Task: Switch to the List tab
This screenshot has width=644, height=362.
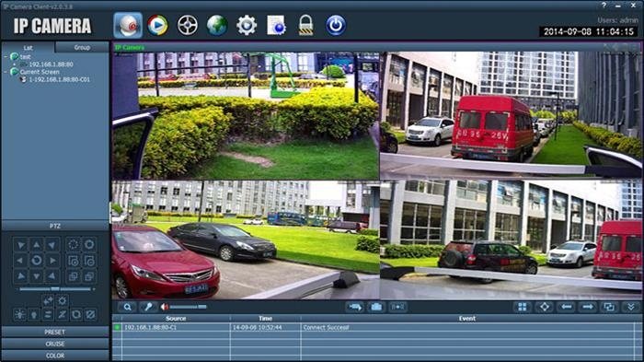Action: (x=28, y=48)
